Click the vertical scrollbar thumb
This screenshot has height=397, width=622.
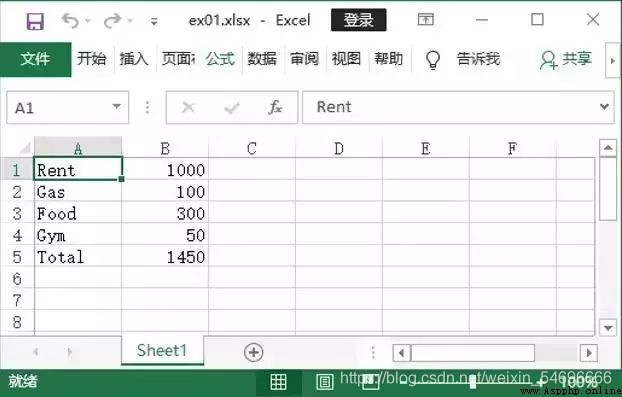click(608, 189)
